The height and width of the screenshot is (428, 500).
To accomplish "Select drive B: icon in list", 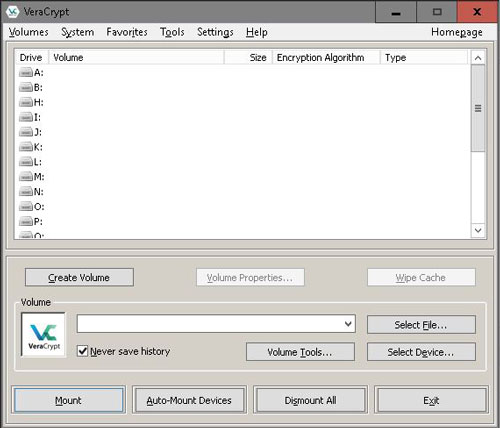I will tap(26, 87).
